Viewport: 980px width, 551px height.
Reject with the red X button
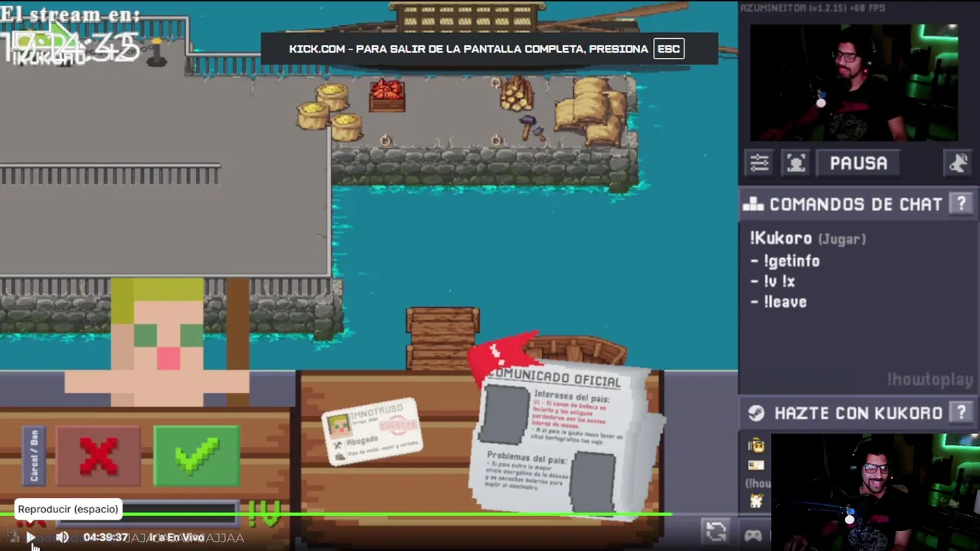pyautogui.click(x=99, y=456)
